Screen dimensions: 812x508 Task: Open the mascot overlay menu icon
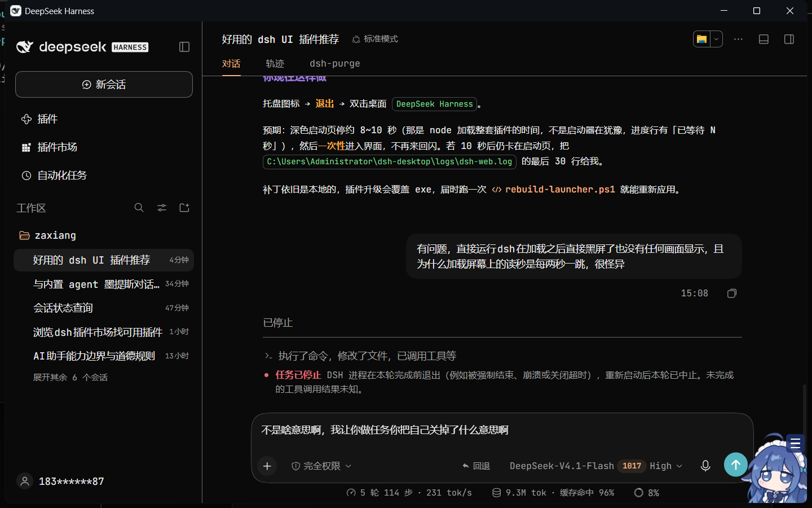pyautogui.click(x=796, y=444)
